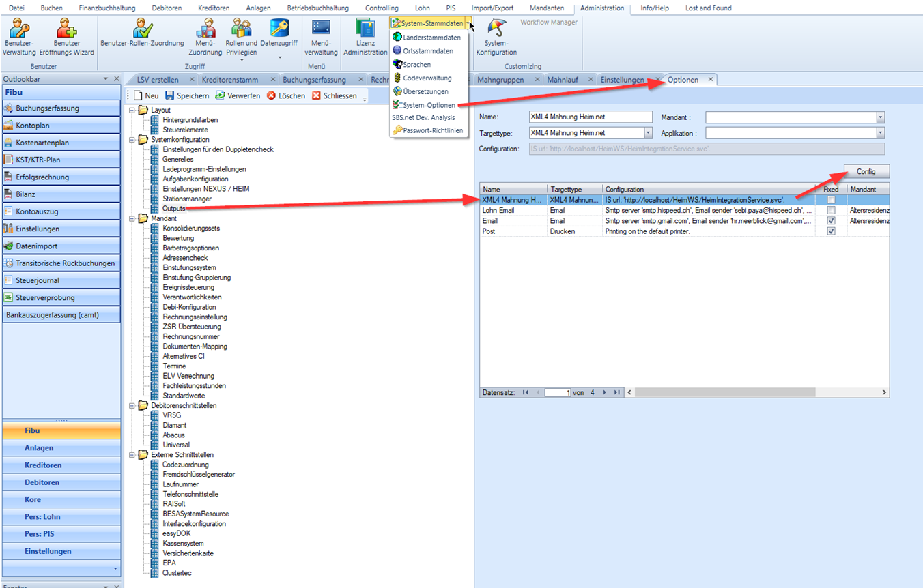
Task: Click the Löschen toolbar icon
Action: 271,96
